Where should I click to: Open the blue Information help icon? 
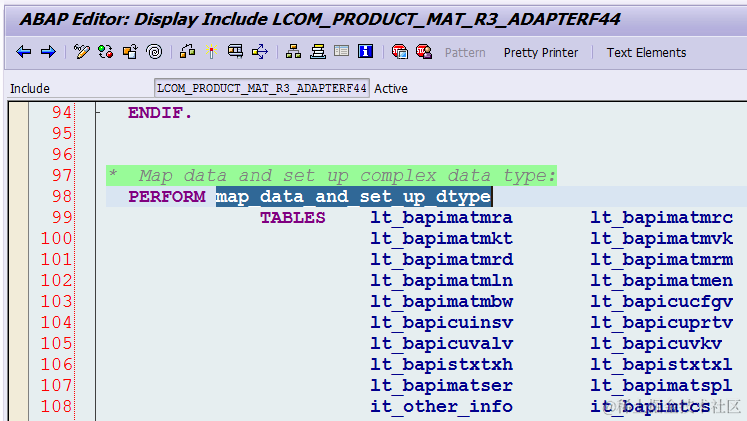pos(365,51)
